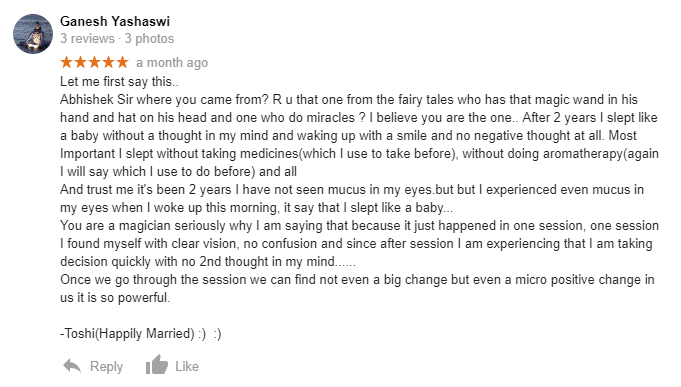Viewport: 681px width, 387px height.
Task: Select the "3 reviews" count text
Action: [x=87, y=39]
